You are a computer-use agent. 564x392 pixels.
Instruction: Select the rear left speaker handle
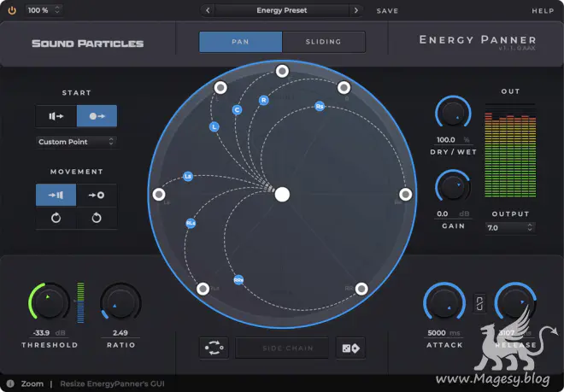point(203,289)
